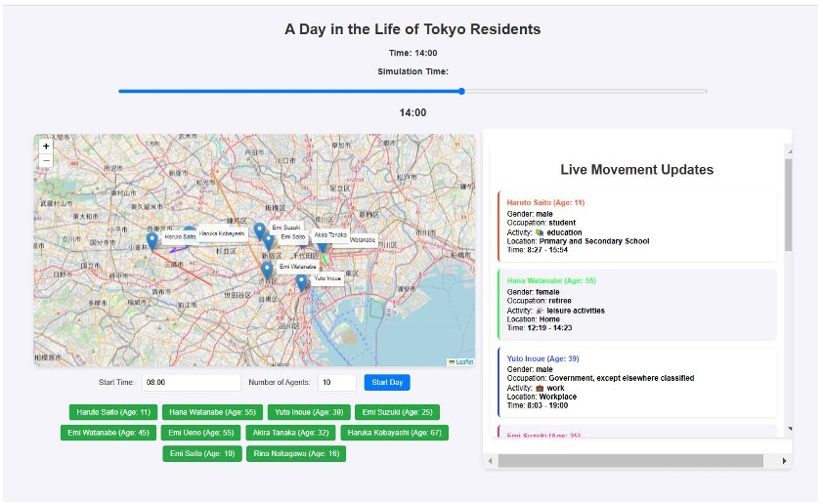
Task: Click the Emi Watanabe map marker
Action: click(x=267, y=270)
